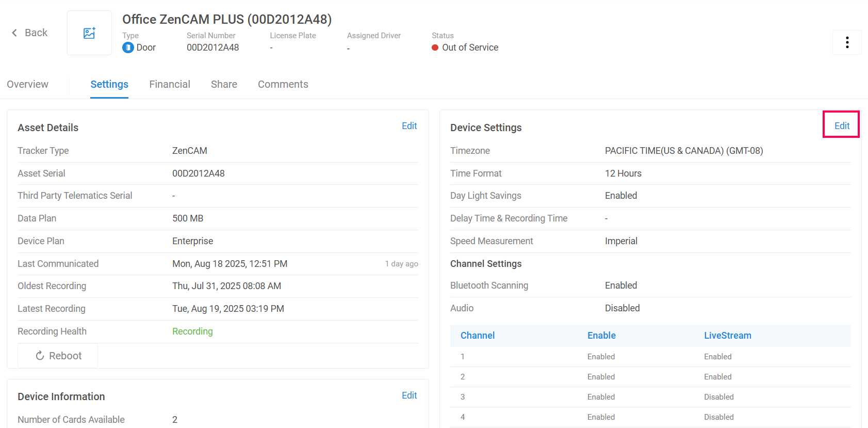
Task: Click the title Office ZenCAM PLUS (00D2012A48)
Action: click(x=227, y=19)
